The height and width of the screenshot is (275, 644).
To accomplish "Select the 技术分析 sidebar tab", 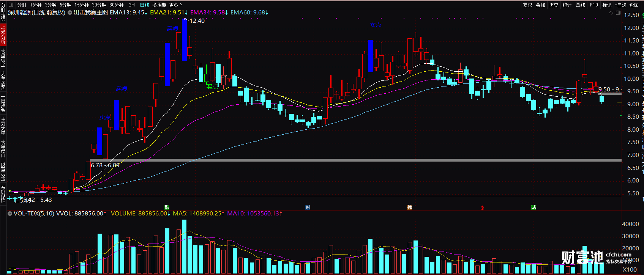I will tap(3, 35).
